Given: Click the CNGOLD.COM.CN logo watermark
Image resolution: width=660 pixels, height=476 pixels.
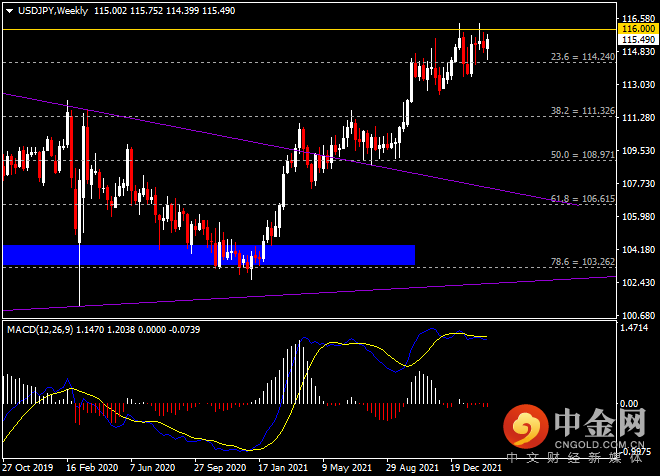Looking at the screenshot, I should pos(575,429).
